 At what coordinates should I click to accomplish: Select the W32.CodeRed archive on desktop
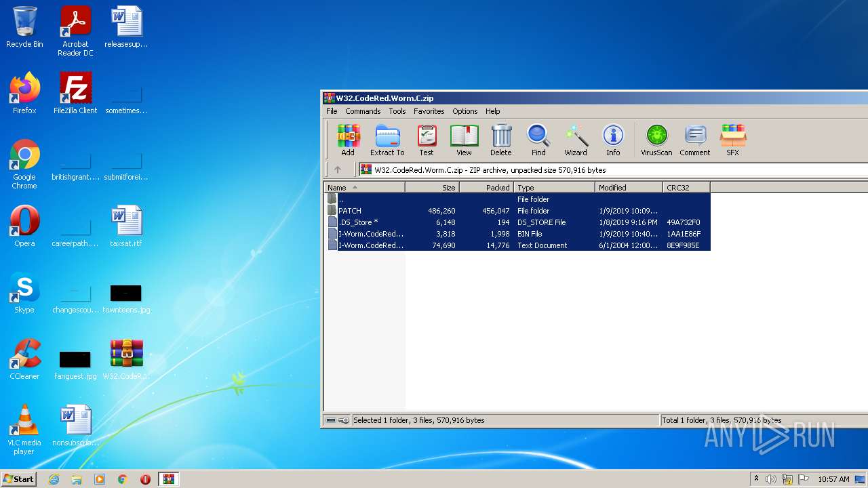126,359
